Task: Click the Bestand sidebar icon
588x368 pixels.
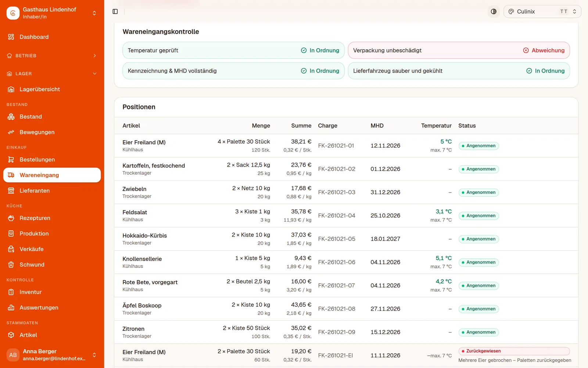Action: (x=11, y=117)
